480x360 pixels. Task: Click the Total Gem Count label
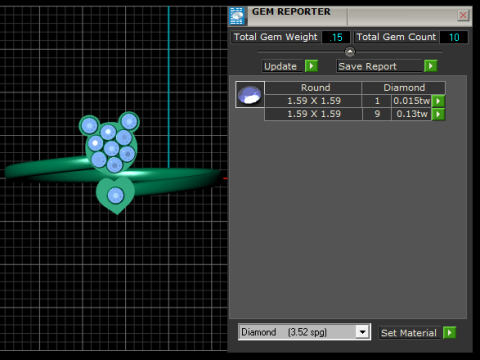point(396,37)
